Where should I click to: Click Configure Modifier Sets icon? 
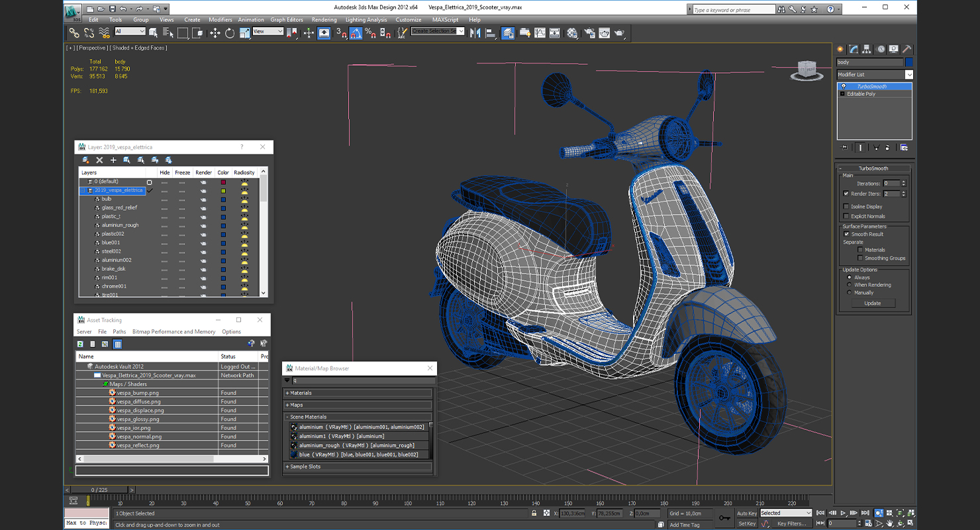tap(905, 148)
